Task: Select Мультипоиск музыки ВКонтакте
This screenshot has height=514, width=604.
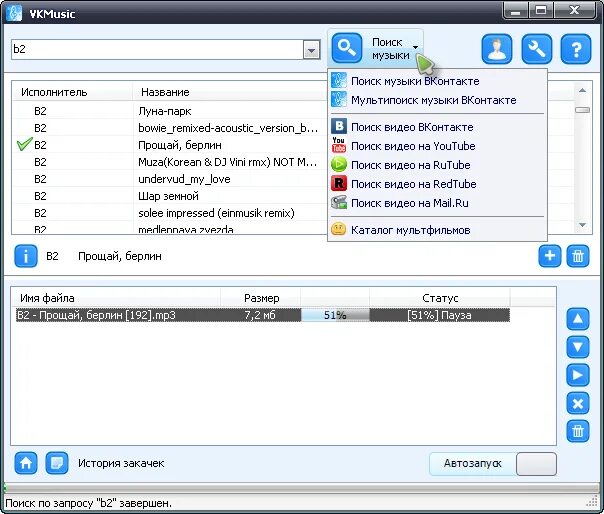Action: coord(437,100)
